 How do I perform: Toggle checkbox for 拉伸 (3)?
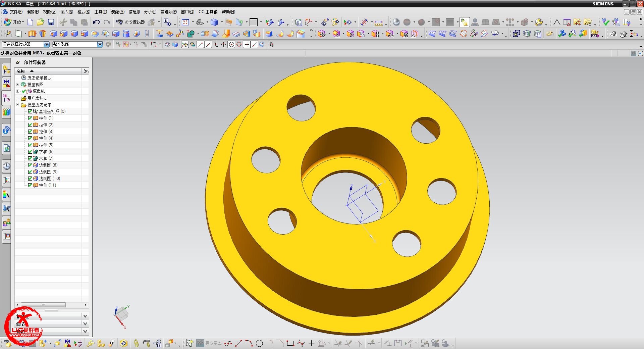30,132
